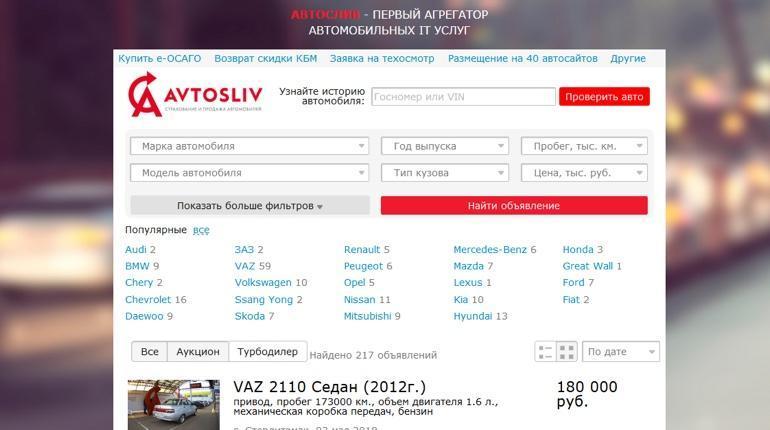This screenshot has width=770, height=430.
Task: Open Возврат скидки КБМ menu link
Action: pyautogui.click(x=266, y=58)
